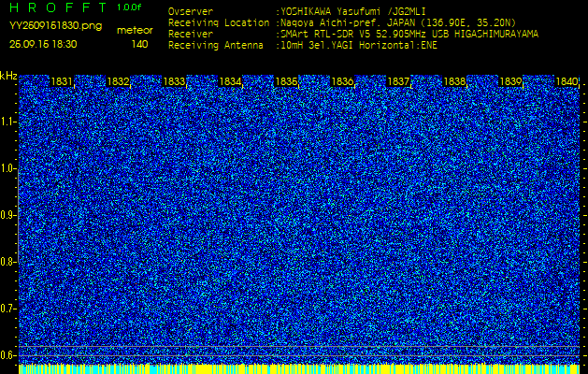This screenshot has width=588, height=374.
Task: Click time marker 1836
Action: [342, 81]
